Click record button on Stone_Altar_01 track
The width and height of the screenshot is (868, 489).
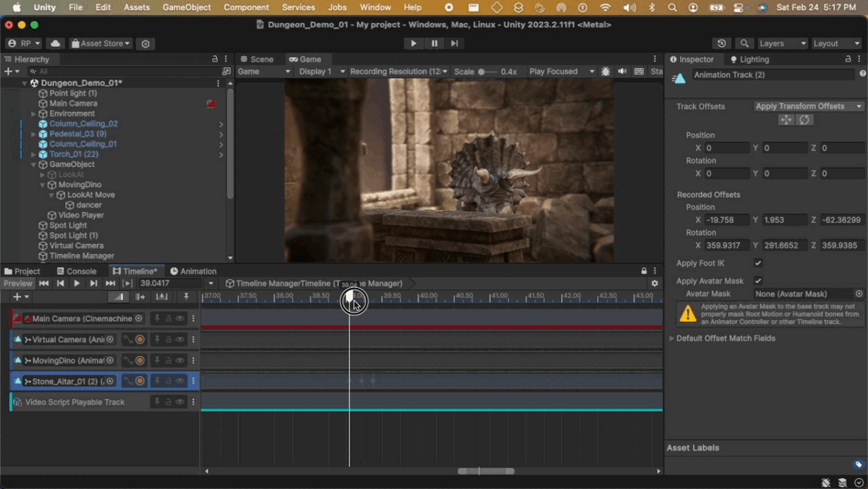pyautogui.click(x=140, y=381)
